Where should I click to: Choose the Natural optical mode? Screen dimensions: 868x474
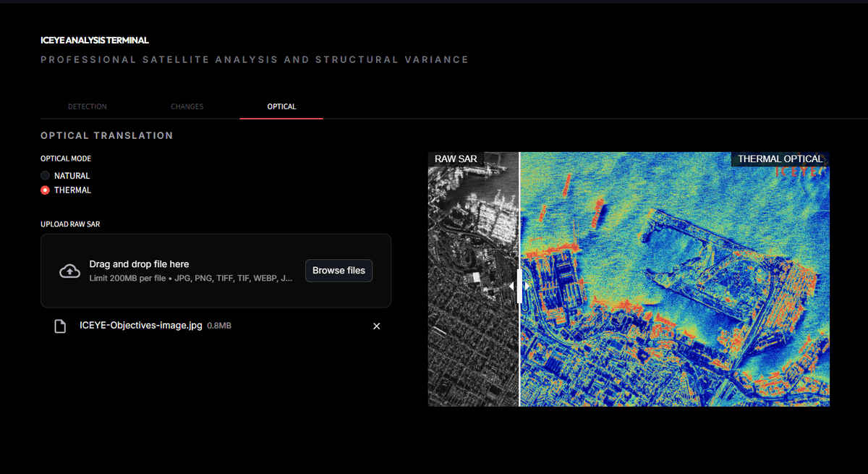point(65,176)
